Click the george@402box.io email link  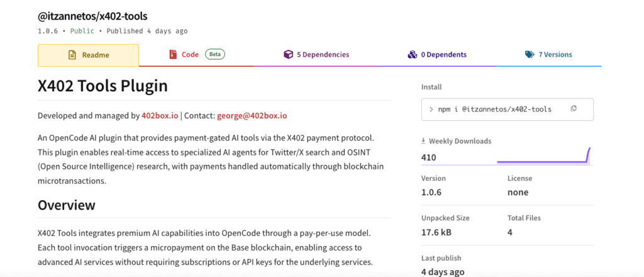click(x=252, y=116)
